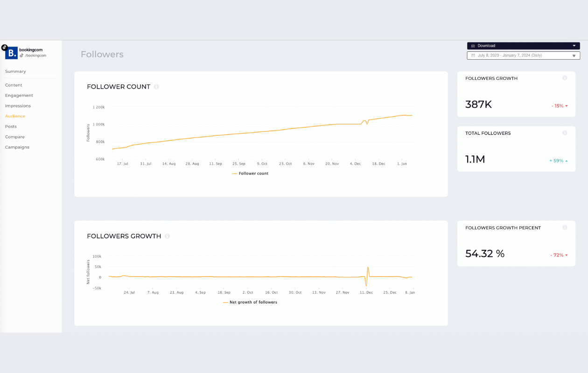Click info icon on Total Followers card
588x373 pixels.
565,133
